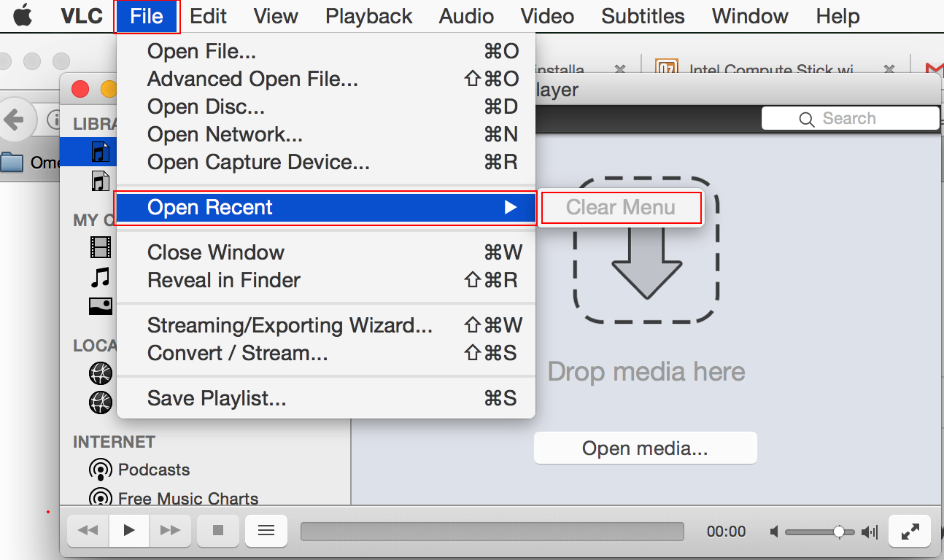The width and height of the screenshot is (944, 560).
Task: Click the Open media... button
Action: (645, 448)
